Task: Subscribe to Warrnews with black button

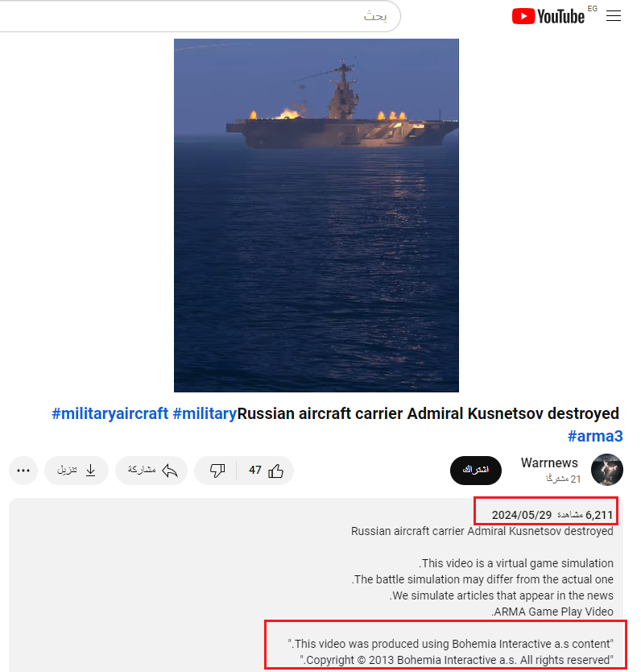Action: 476,470
